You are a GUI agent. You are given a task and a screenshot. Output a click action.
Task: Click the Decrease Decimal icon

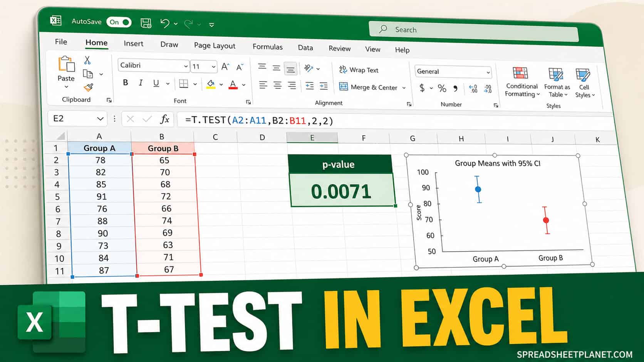pyautogui.click(x=488, y=89)
